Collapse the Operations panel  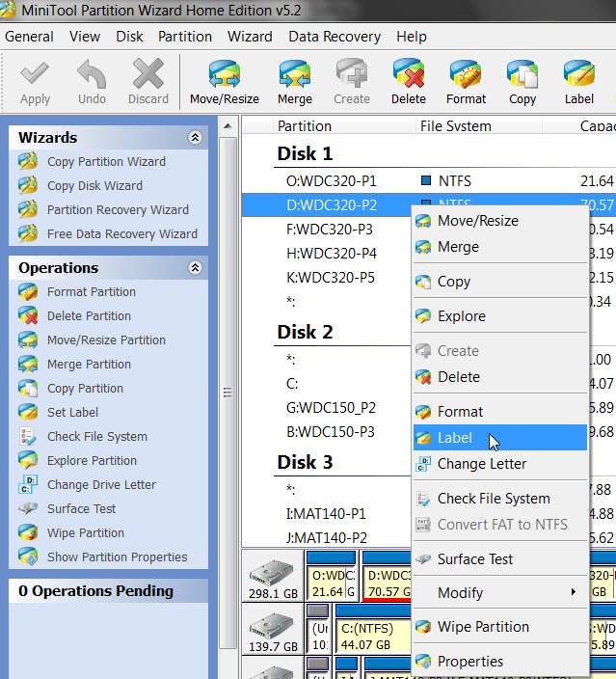pyautogui.click(x=195, y=268)
